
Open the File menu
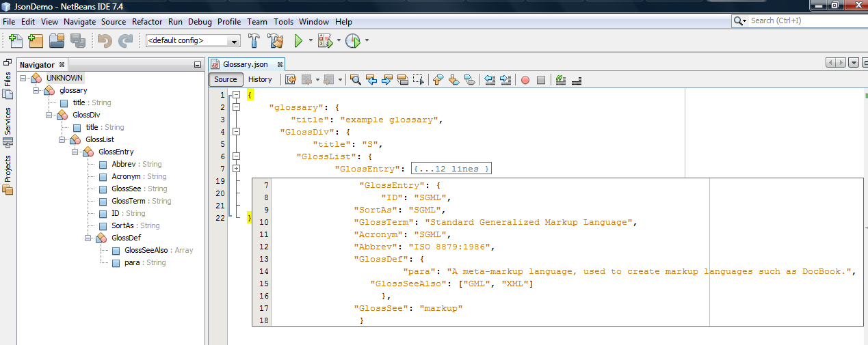coord(9,22)
